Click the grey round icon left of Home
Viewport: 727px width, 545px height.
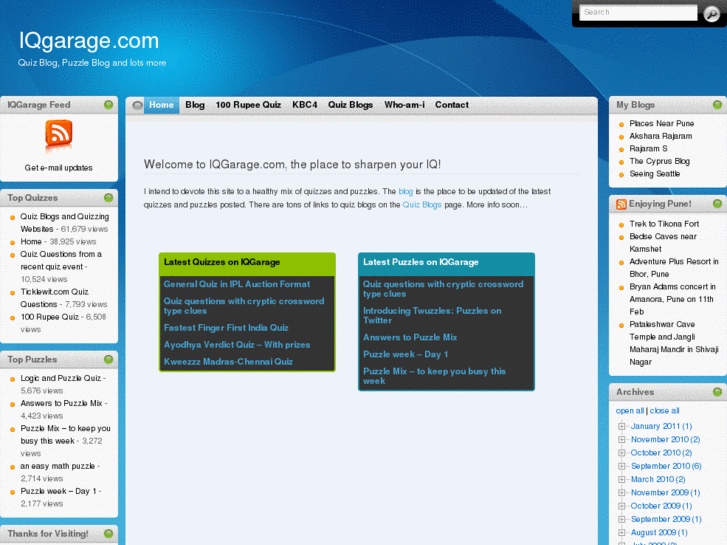pos(137,105)
